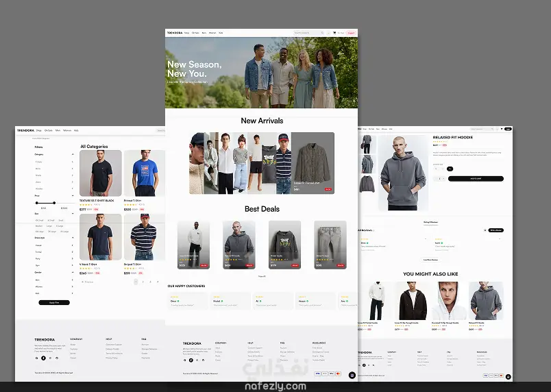This screenshot has height=392, width=551.
Task: Toggle the X-Large size chip in category filters
Action: pos(60,226)
